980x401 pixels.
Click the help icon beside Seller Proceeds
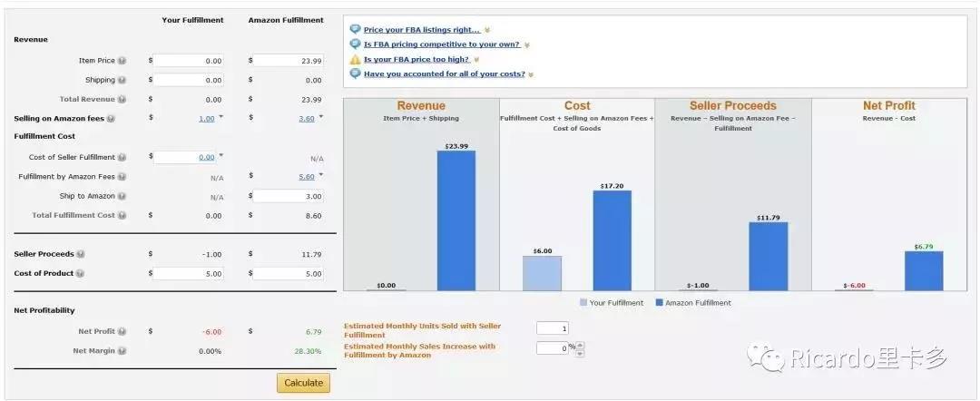[x=81, y=254]
